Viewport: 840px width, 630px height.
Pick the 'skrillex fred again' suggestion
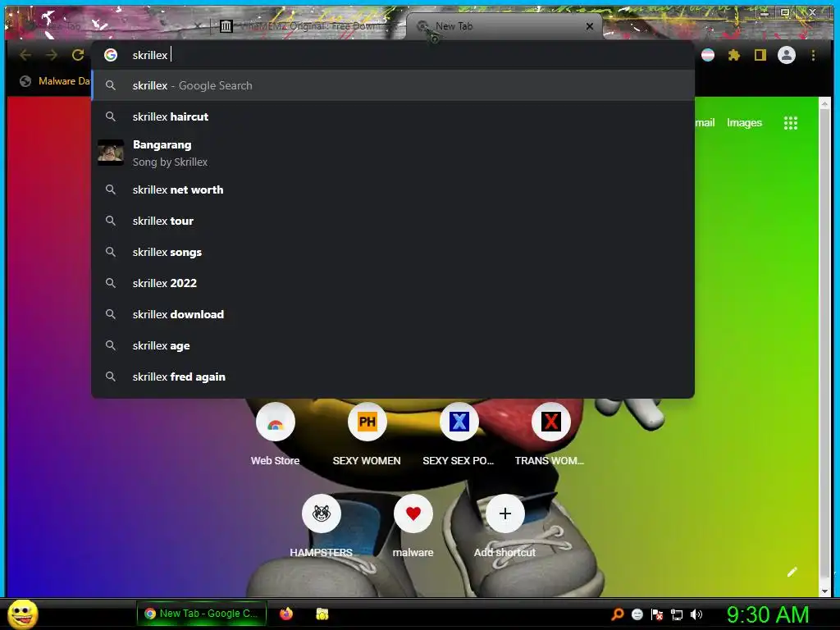coord(393,377)
